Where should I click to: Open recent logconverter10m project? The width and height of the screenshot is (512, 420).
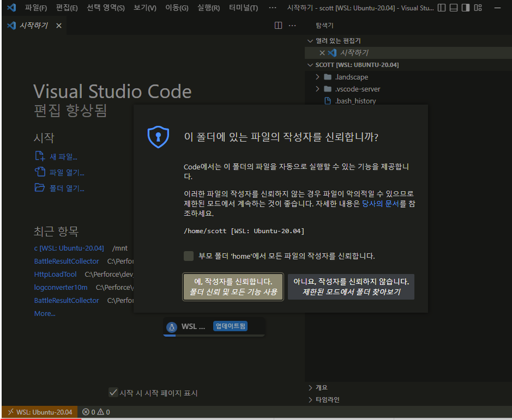click(61, 288)
